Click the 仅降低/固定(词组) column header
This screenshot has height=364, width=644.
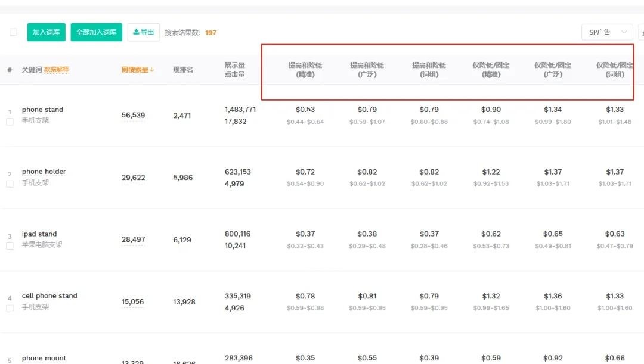click(x=615, y=70)
